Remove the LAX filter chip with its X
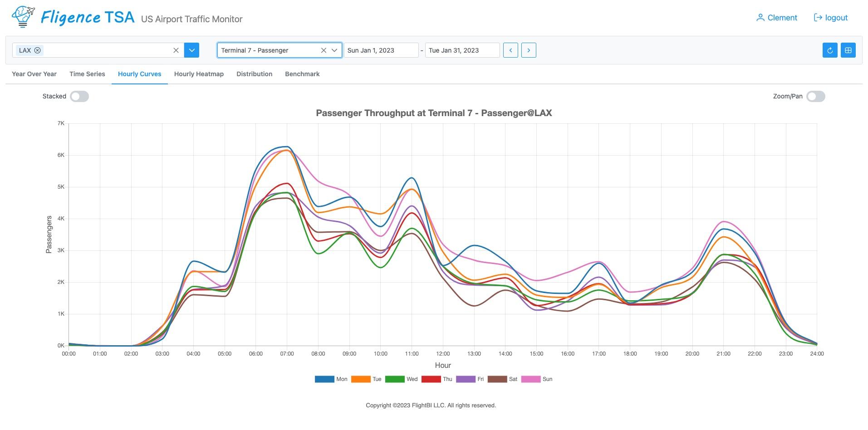Image resolution: width=868 pixels, height=430 pixels. (38, 50)
